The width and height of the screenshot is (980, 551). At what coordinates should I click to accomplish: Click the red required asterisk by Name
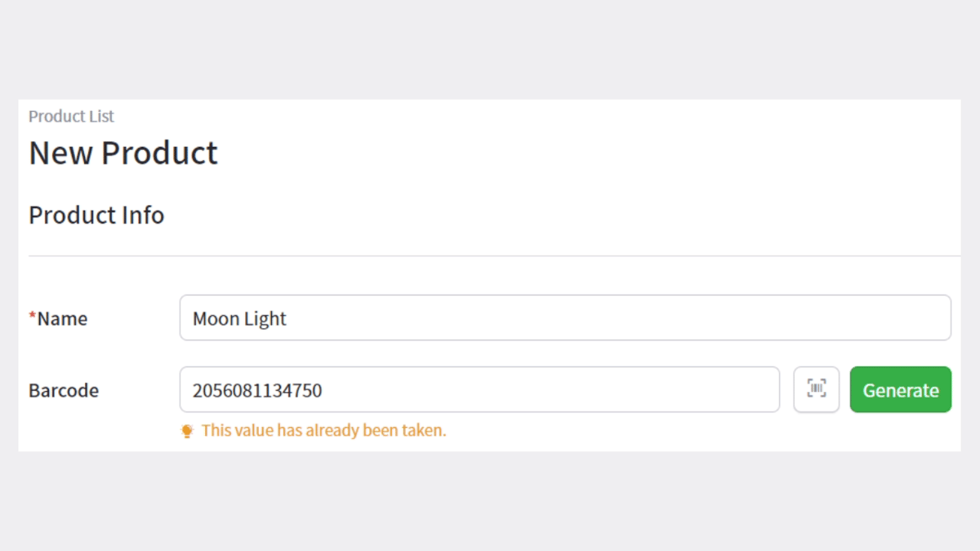pyautogui.click(x=33, y=317)
